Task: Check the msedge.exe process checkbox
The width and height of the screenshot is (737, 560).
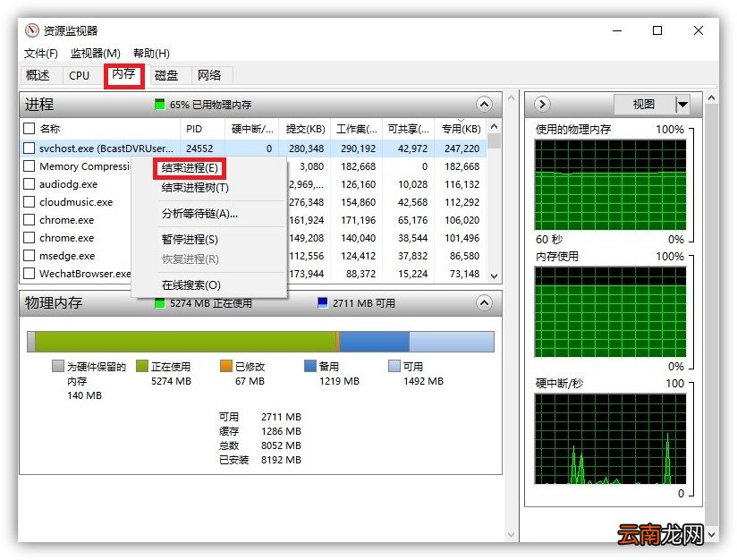Action: click(x=30, y=255)
